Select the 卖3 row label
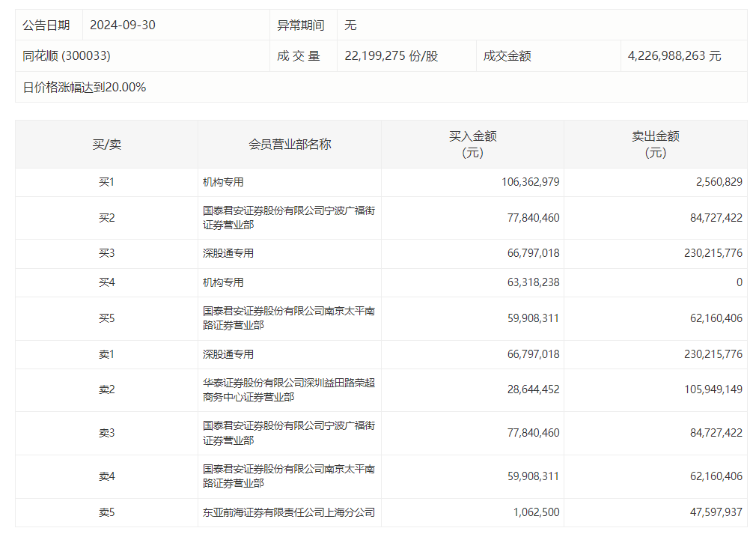 coord(106,433)
